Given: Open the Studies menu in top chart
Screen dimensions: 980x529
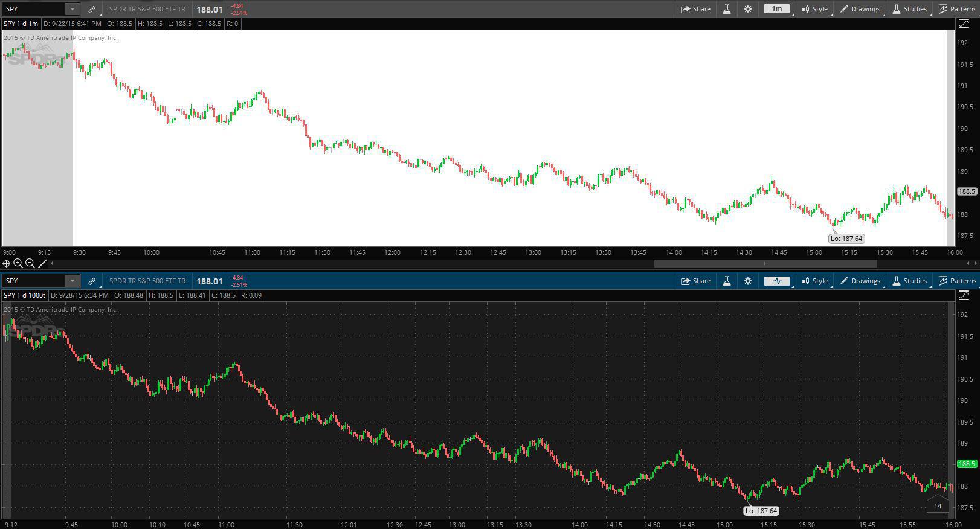Looking at the screenshot, I should (x=910, y=9).
